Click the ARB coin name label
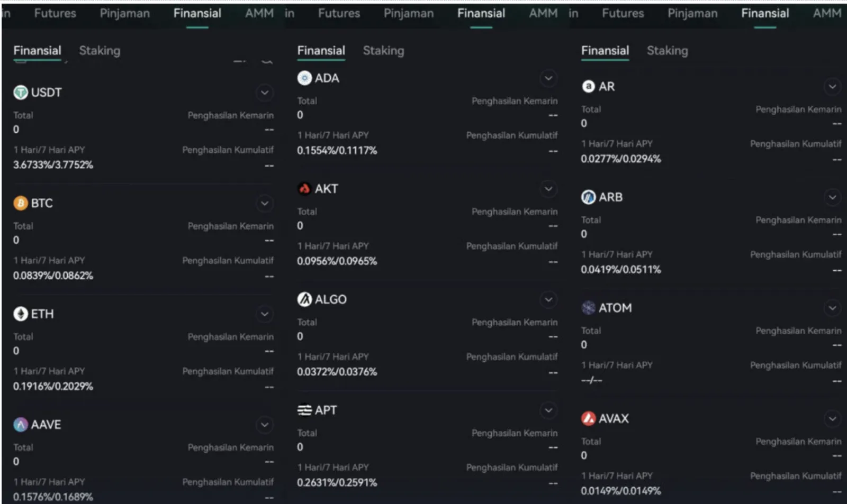This screenshot has width=847, height=504. click(x=611, y=197)
